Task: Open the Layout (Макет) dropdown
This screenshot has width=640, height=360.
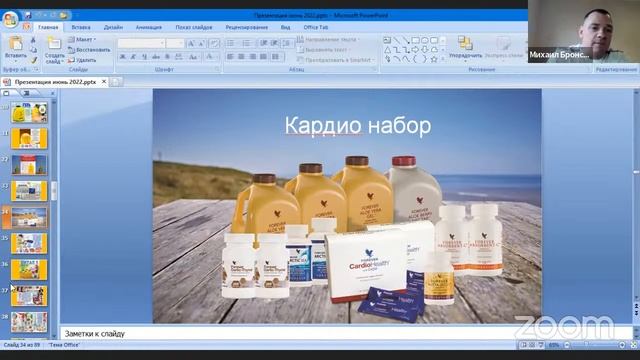Action: pyautogui.click(x=82, y=40)
